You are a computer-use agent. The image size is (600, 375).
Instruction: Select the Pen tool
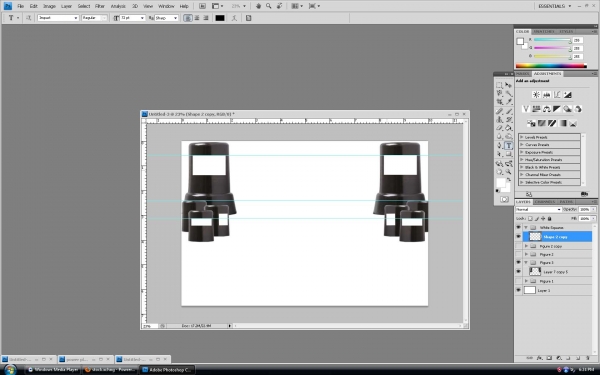(x=499, y=146)
